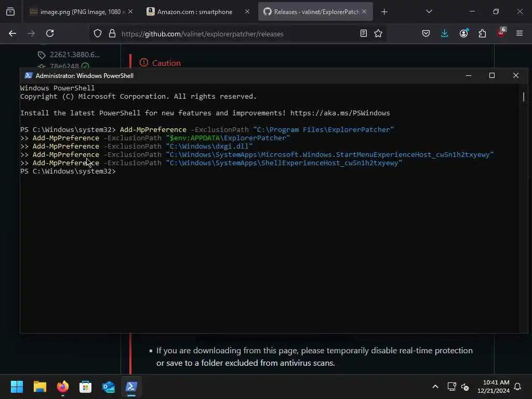
Task: Open the list all tabs dropdown
Action: click(x=429, y=12)
